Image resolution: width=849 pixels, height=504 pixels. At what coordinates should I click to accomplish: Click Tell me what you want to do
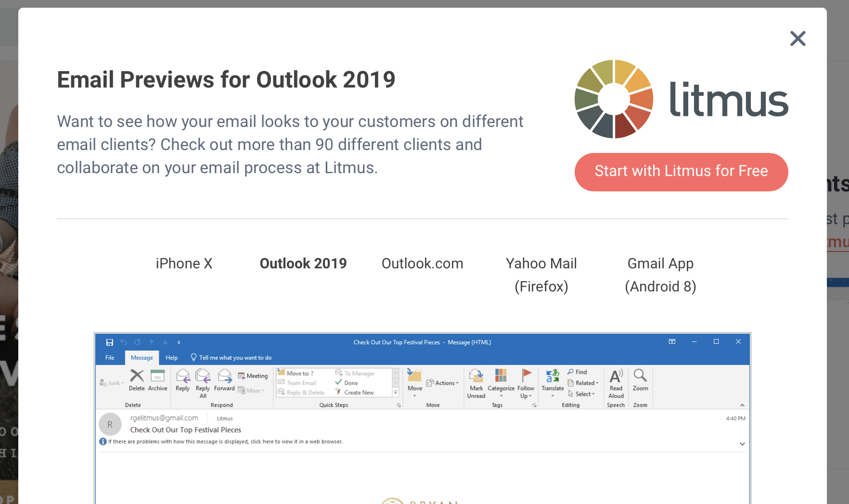[231, 358]
